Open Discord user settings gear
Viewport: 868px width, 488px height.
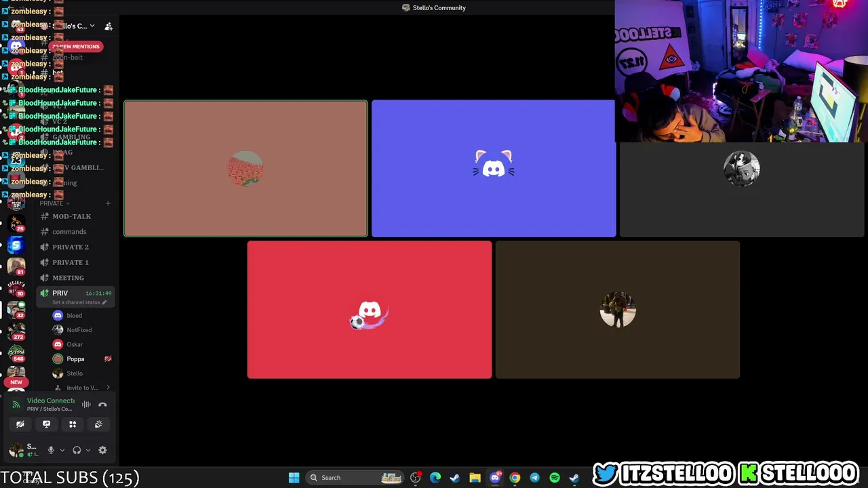(102, 450)
